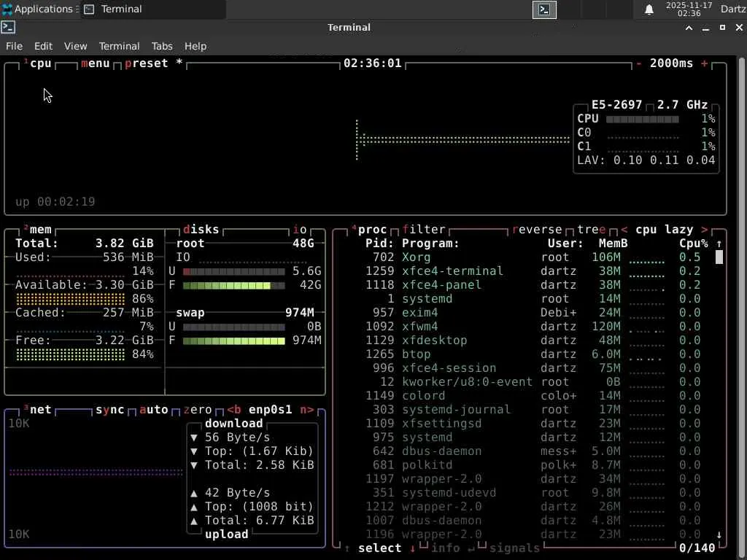This screenshot has width=747, height=560.
Task: Click the process list scroll down arrow
Action: coord(719,534)
